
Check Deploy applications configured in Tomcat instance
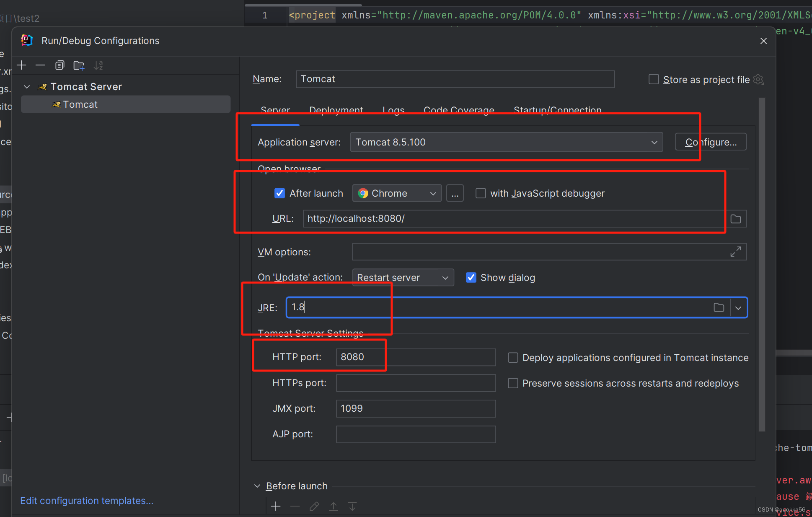[x=513, y=358]
